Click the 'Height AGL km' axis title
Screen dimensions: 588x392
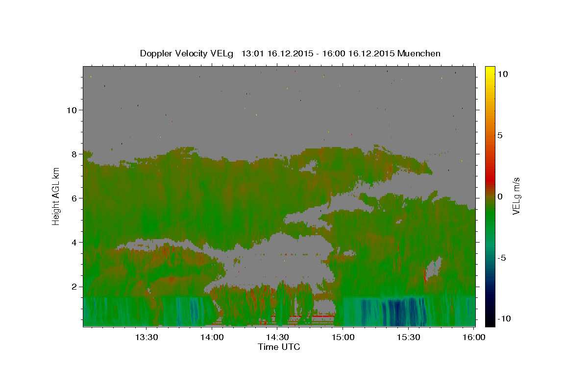(56, 196)
